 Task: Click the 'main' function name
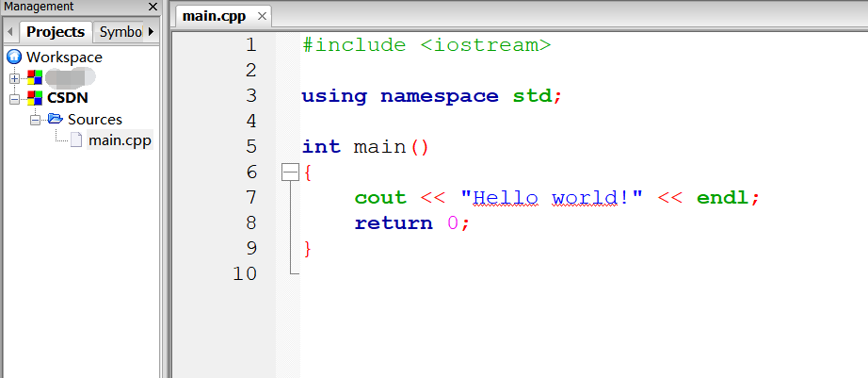click(x=379, y=147)
